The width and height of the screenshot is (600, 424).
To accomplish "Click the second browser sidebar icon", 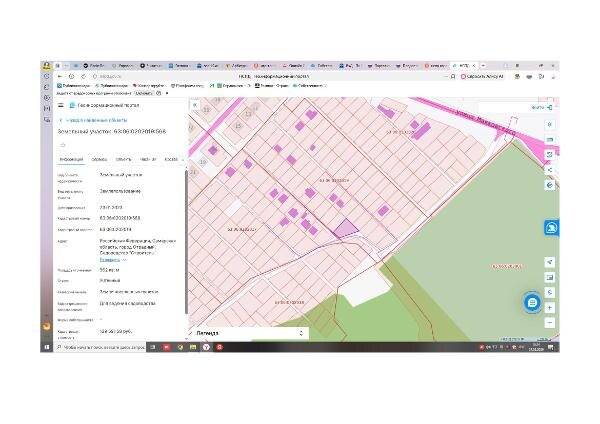I will 47,87.
